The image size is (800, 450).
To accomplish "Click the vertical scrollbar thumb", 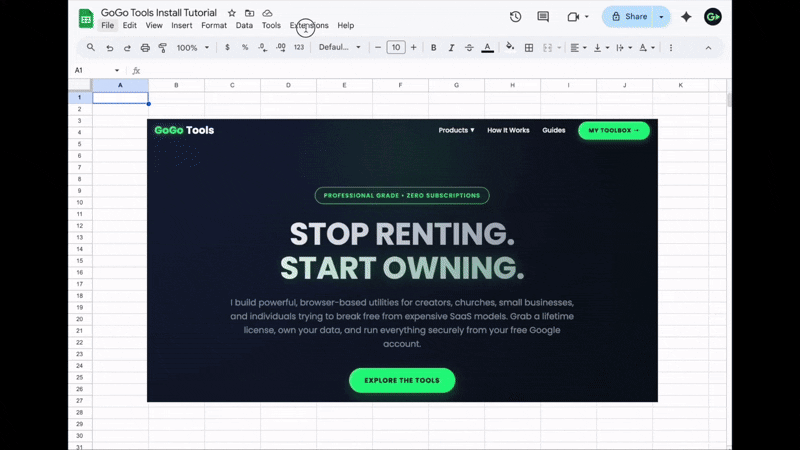I will pos(729,99).
